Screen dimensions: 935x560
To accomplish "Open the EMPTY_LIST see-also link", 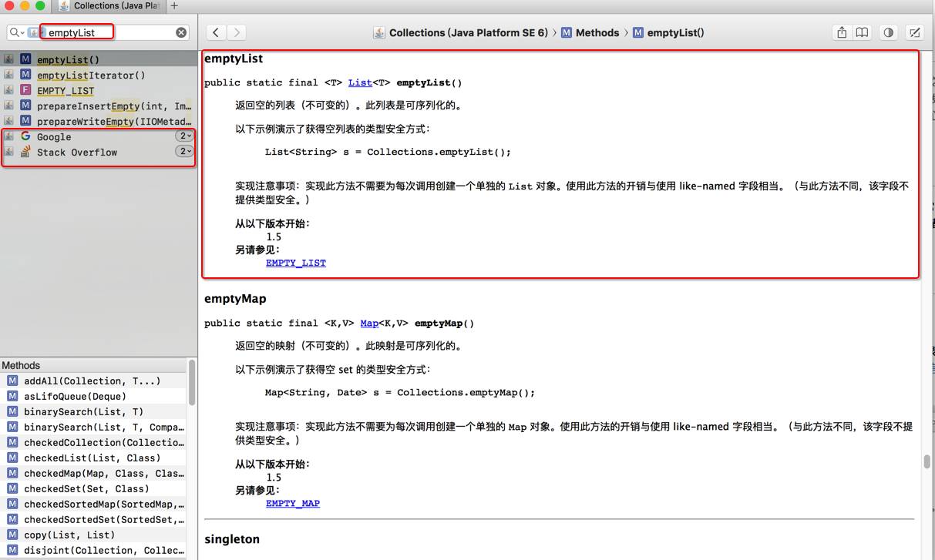I will pyautogui.click(x=296, y=263).
